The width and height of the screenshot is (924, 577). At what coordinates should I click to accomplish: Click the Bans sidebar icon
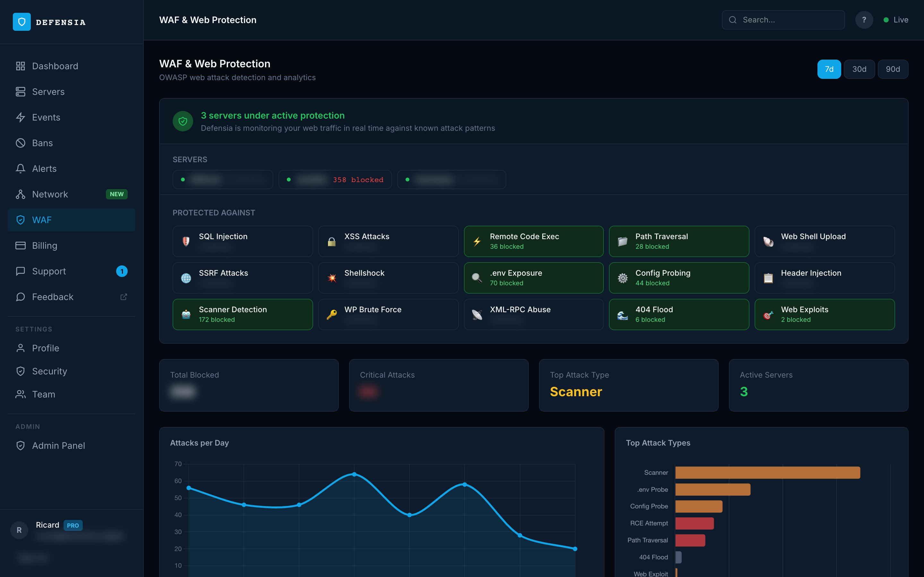click(x=21, y=143)
